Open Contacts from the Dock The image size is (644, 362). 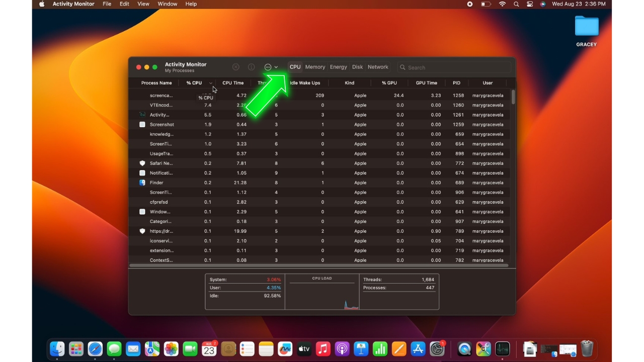pos(228,348)
